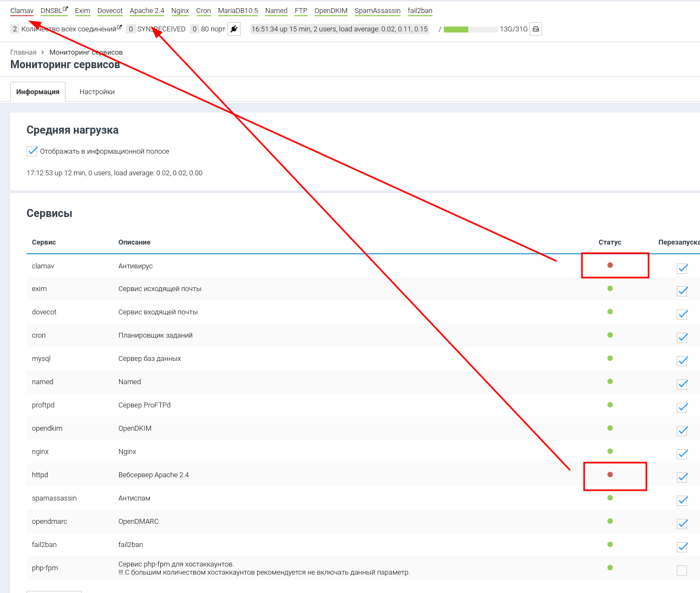Enable the restart checkbox for php-fpm
The height and width of the screenshot is (593, 700).
(x=682, y=570)
